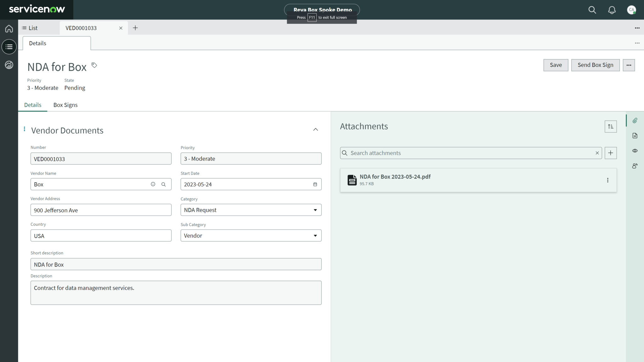Close the VED0001033 tab
The height and width of the screenshot is (362, 644).
[x=121, y=28]
